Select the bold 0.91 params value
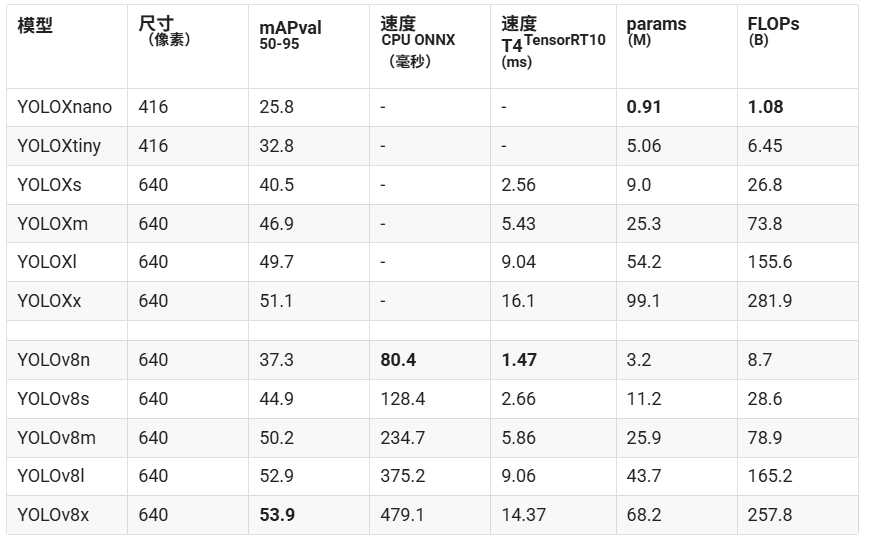Screen dimensions: 871x536 pyautogui.click(x=644, y=107)
